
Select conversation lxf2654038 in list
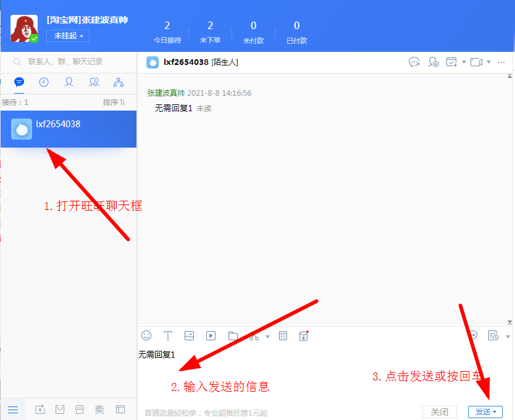[x=69, y=129]
